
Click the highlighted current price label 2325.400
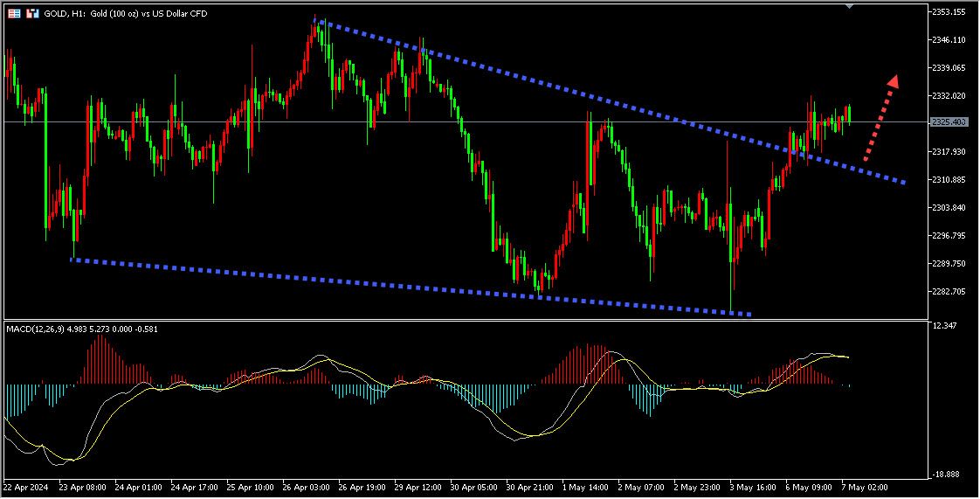click(x=949, y=122)
